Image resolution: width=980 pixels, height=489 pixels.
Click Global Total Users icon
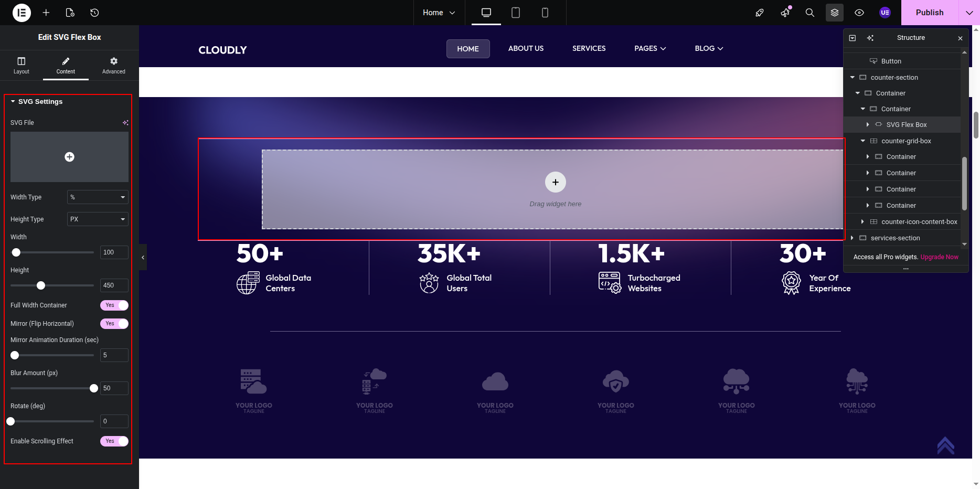[x=429, y=283]
